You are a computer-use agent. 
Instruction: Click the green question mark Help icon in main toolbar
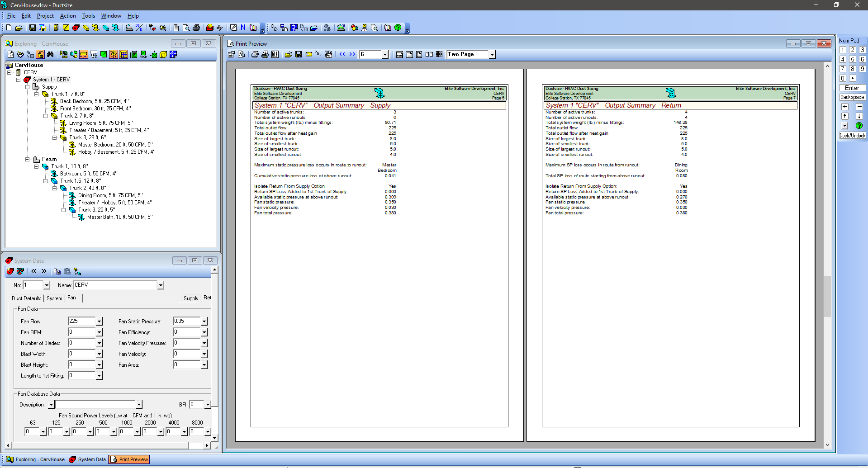(398, 28)
